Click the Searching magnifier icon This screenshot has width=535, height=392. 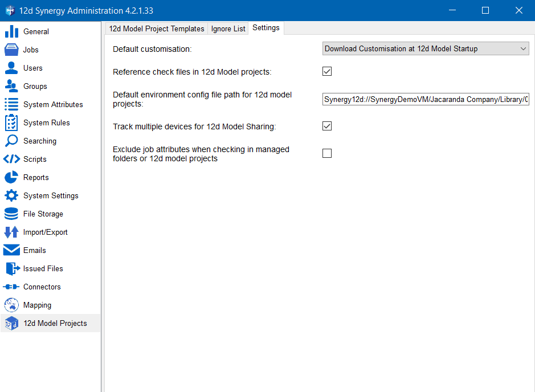(11, 141)
